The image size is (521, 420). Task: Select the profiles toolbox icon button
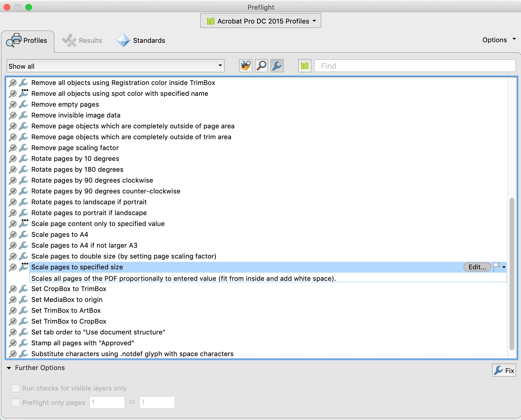tap(246, 66)
